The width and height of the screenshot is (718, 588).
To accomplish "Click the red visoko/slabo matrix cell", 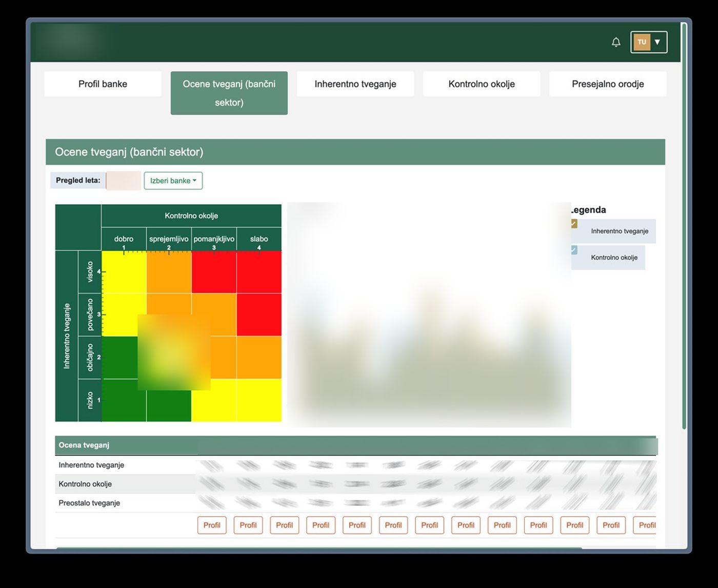I will pyautogui.click(x=259, y=272).
